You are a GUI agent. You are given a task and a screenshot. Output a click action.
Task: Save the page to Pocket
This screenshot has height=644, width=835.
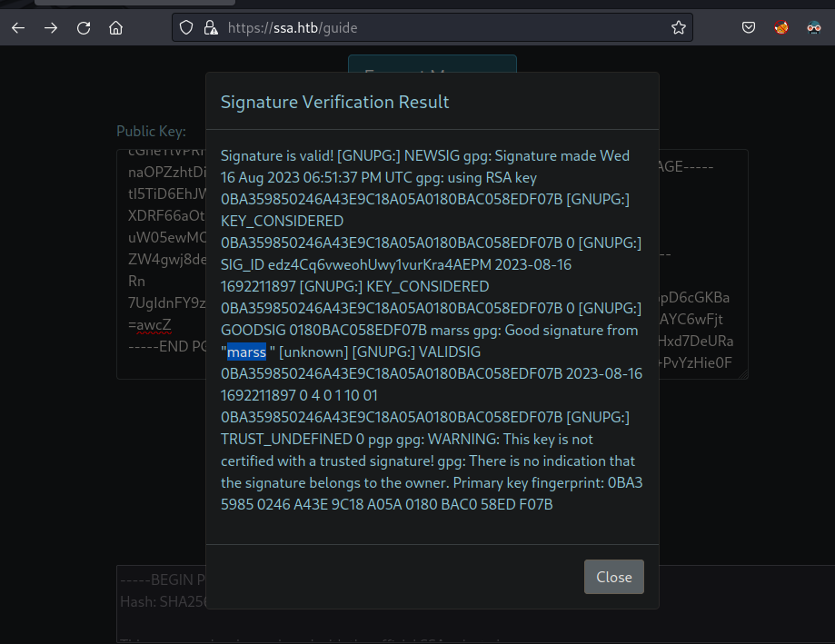[x=749, y=28]
